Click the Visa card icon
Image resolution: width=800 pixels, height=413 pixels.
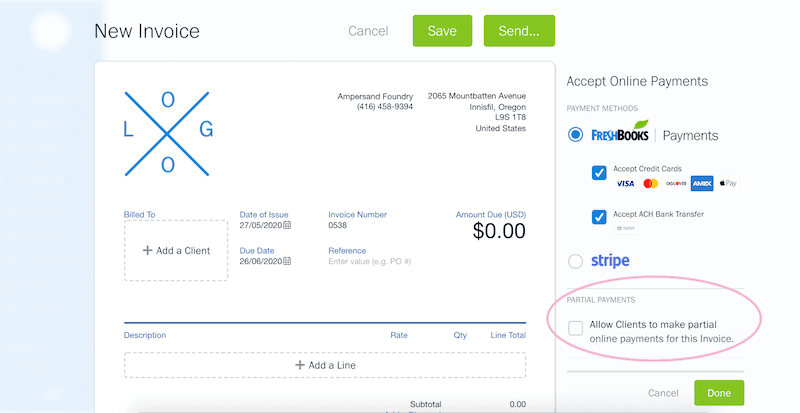coord(625,184)
